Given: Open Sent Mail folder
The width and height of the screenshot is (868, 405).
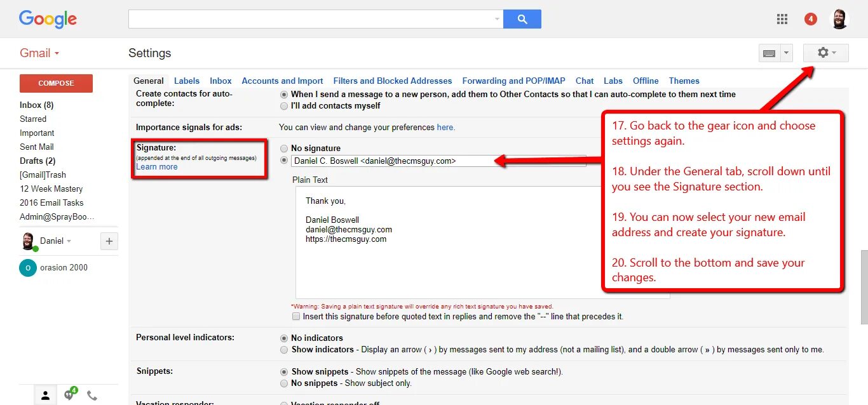Looking at the screenshot, I should click(37, 147).
